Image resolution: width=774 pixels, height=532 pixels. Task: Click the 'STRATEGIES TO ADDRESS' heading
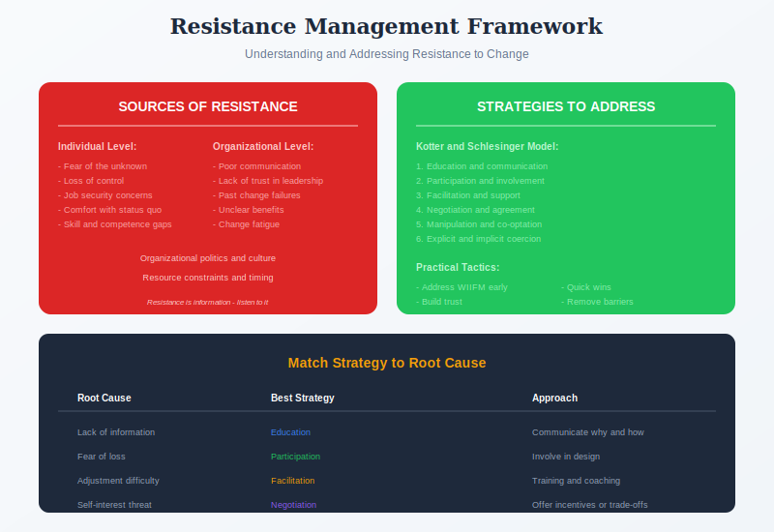coord(566,106)
